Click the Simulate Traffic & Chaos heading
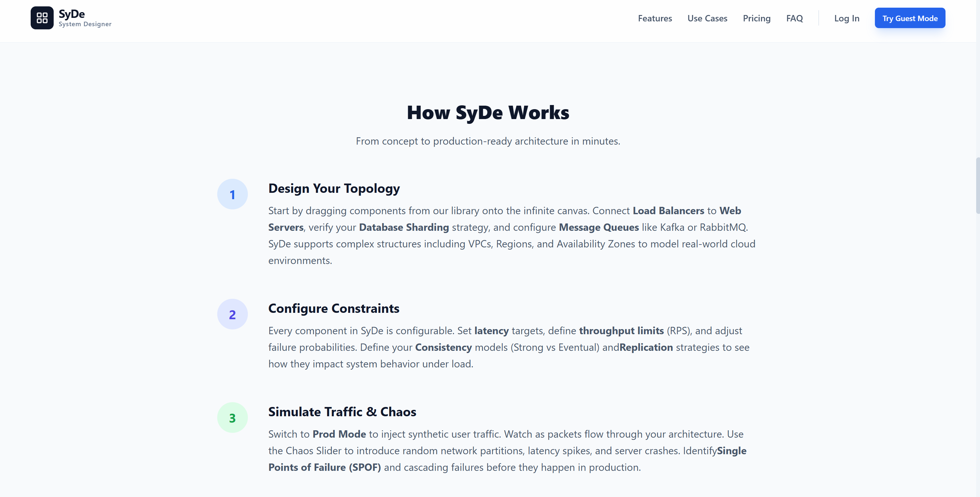Image resolution: width=980 pixels, height=497 pixels. pos(342,412)
